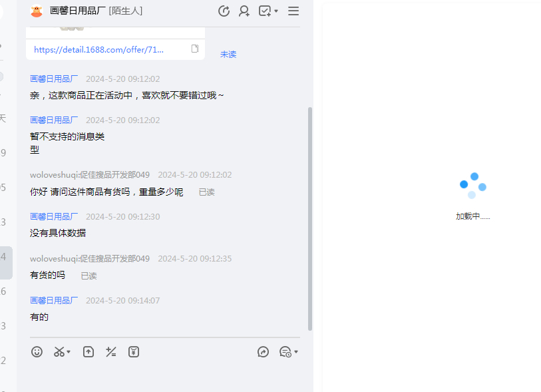This screenshot has width=541, height=392.
Task: Open the emoji picker in chat toolbar
Action: tap(37, 351)
